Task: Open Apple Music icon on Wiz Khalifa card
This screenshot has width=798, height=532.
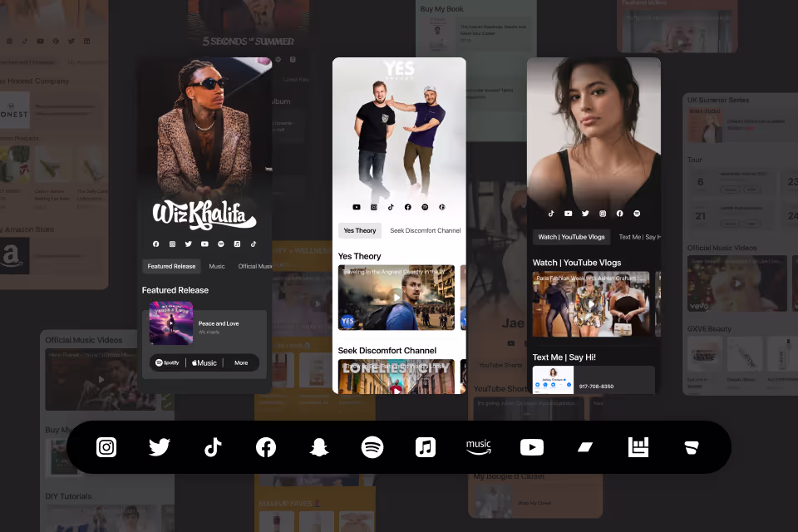Action: 237,244
